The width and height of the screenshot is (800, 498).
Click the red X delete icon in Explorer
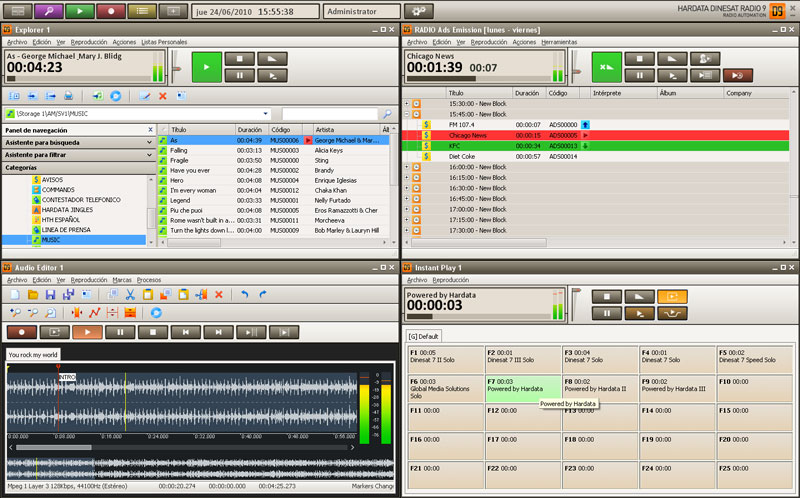click(162, 96)
